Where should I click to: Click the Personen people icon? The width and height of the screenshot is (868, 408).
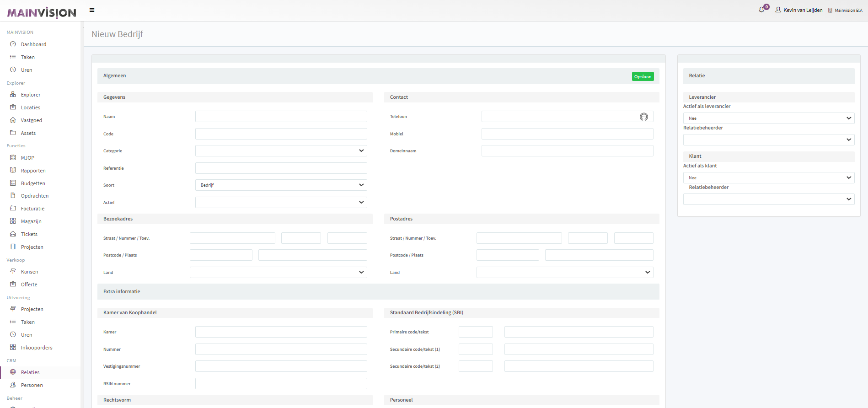[13, 385]
